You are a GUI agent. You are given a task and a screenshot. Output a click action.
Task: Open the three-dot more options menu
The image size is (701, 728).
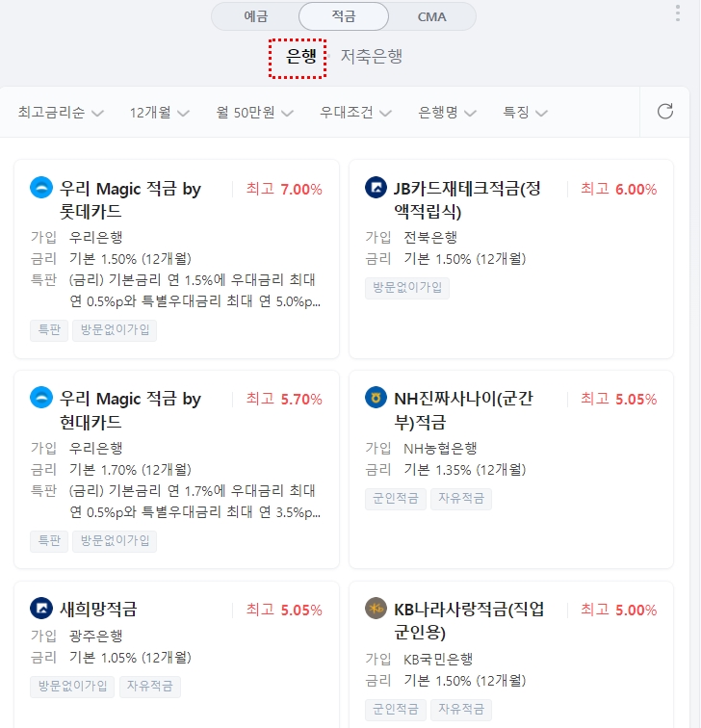coord(678,13)
